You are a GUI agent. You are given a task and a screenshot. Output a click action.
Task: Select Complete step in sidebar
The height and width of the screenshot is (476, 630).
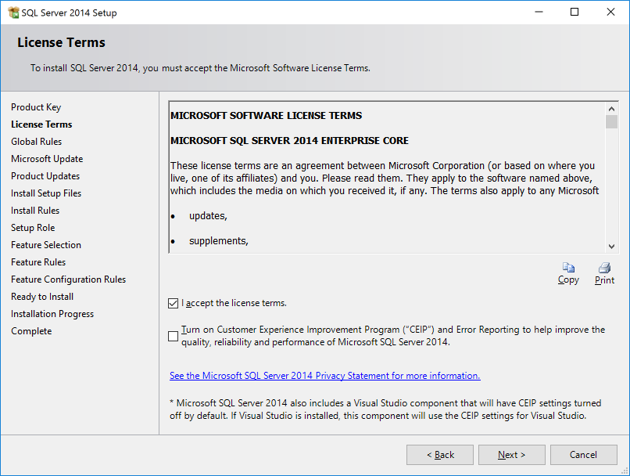point(31,331)
